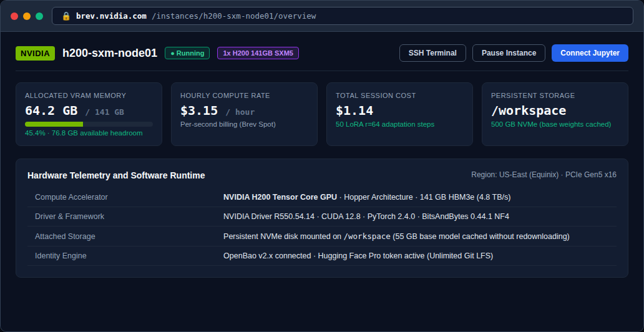Click 500 GB NVMe base weights text

[551, 124]
